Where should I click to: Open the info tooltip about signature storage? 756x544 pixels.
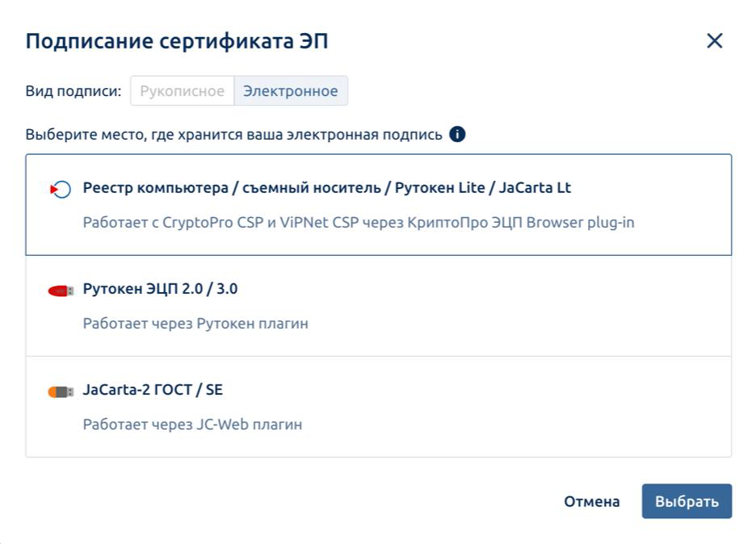click(457, 134)
